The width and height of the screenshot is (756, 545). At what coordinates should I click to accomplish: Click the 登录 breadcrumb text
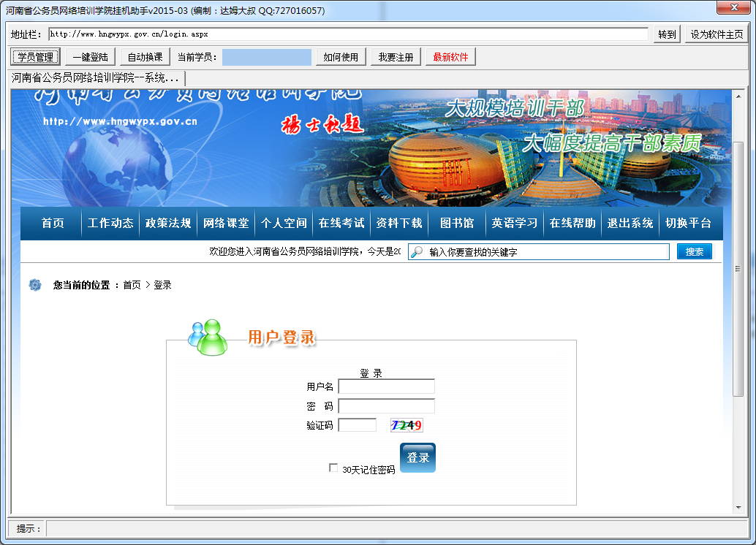tap(162, 285)
